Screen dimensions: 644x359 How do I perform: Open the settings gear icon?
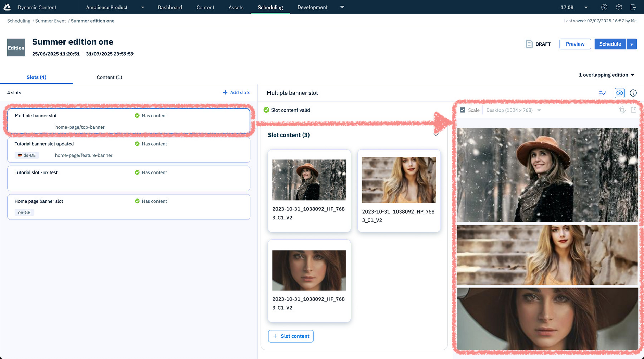[619, 7]
